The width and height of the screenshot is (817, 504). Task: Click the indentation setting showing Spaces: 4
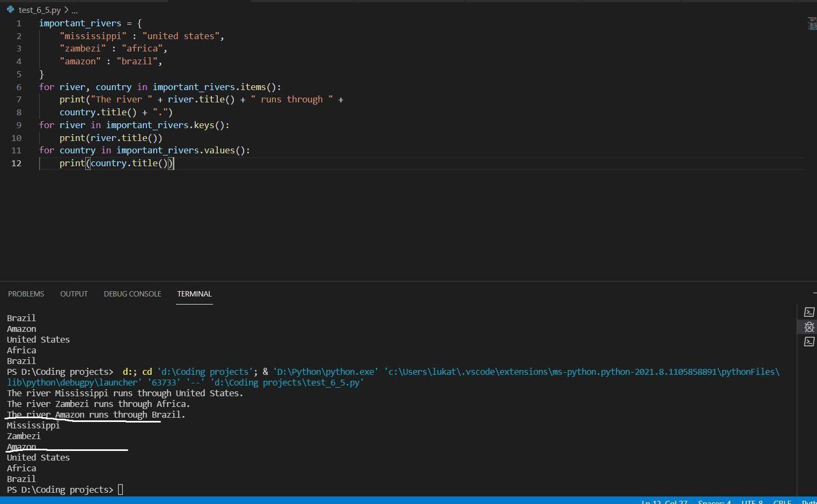pos(714,502)
